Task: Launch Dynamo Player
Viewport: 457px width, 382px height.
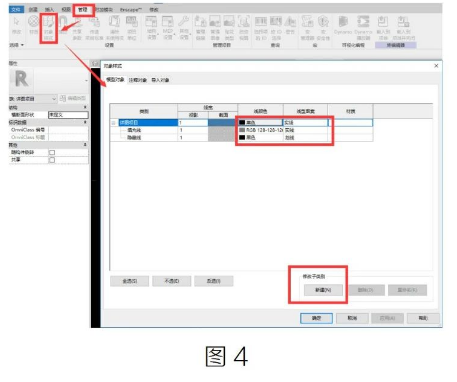Action: tap(363, 28)
